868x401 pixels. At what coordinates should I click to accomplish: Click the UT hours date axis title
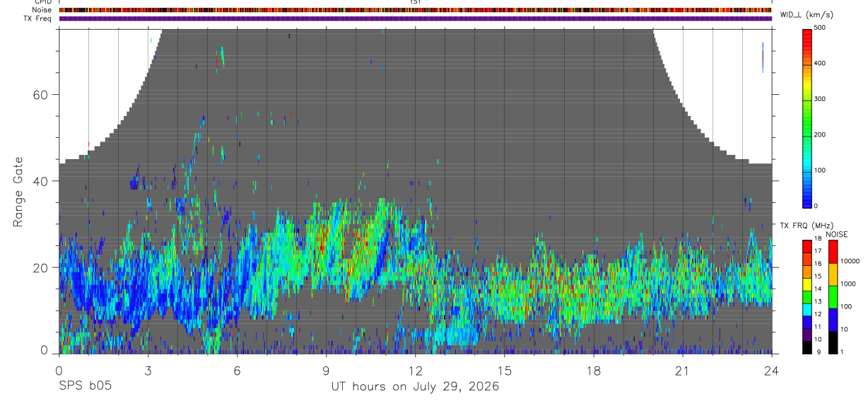click(x=415, y=387)
